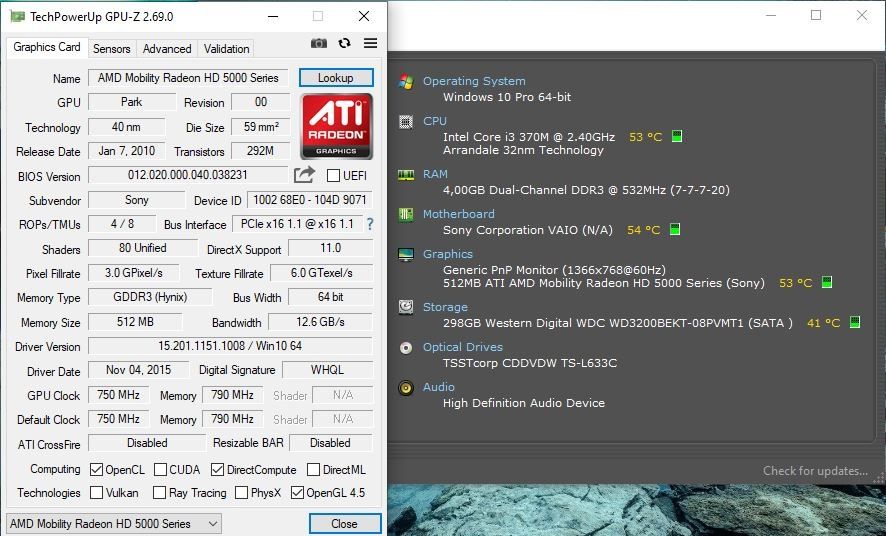Click the Intel Core i3 370M text
The height and width of the screenshot is (536, 886).
pyautogui.click(x=528, y=137)
